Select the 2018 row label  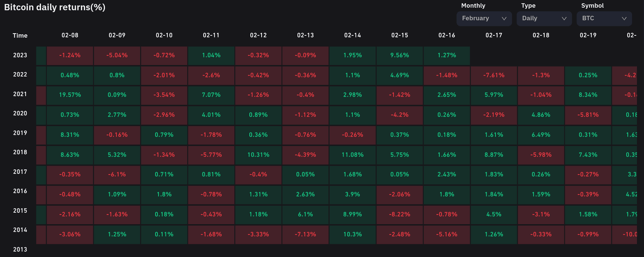click(x=20, y=152)
